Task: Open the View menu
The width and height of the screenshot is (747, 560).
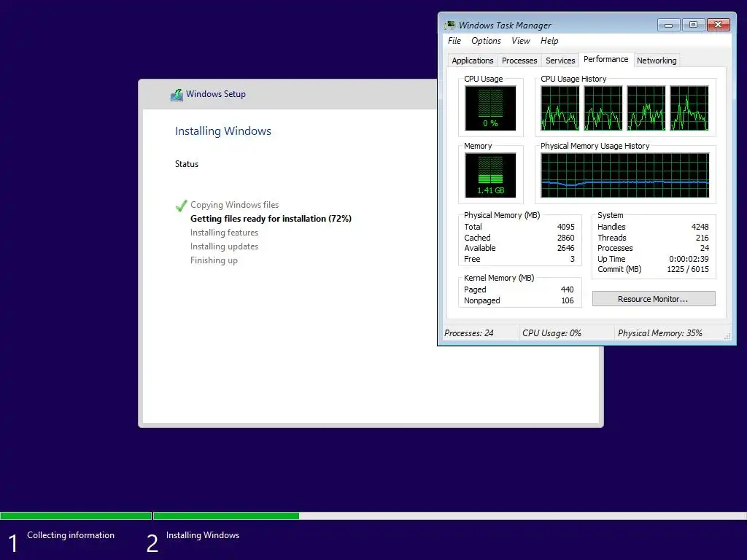Action: pos(520,41)
